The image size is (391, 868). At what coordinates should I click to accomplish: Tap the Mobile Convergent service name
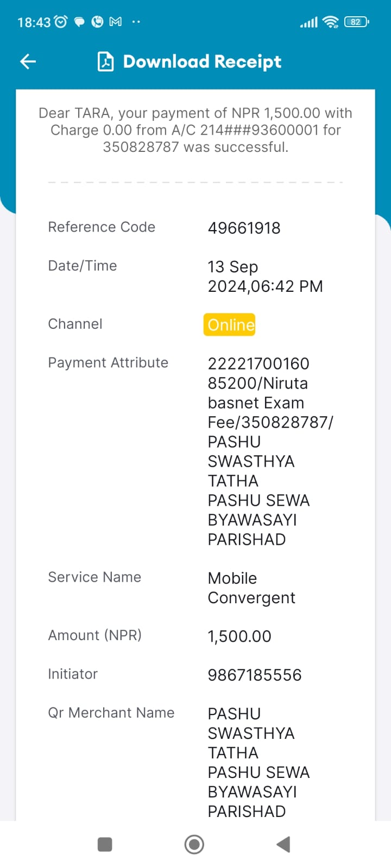point(251,588)
